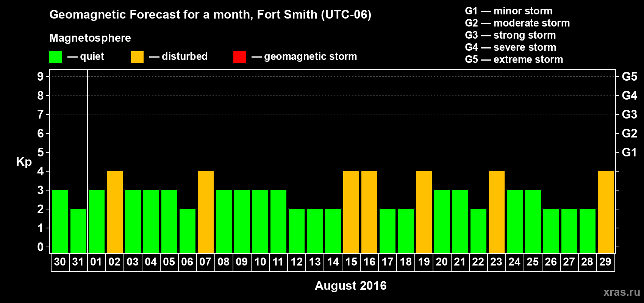
Task: Click the green bar for day 09
Action: point(242,222)
